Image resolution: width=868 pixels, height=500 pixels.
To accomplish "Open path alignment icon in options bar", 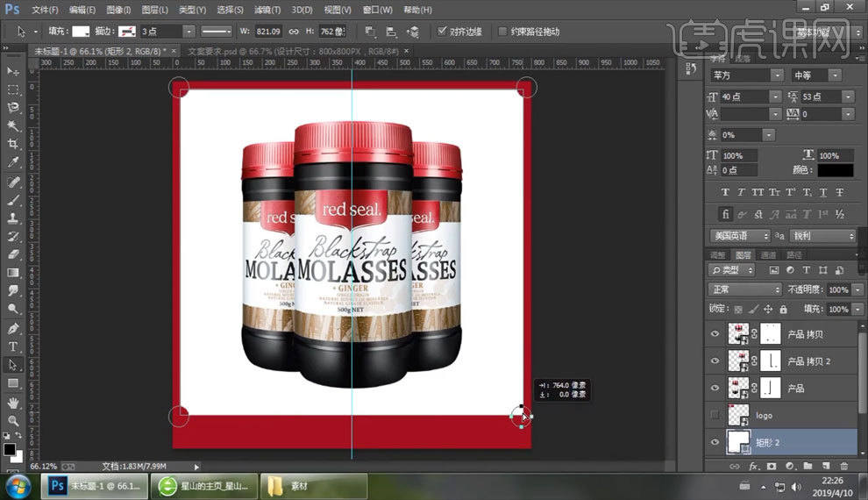I will [391, 32].
